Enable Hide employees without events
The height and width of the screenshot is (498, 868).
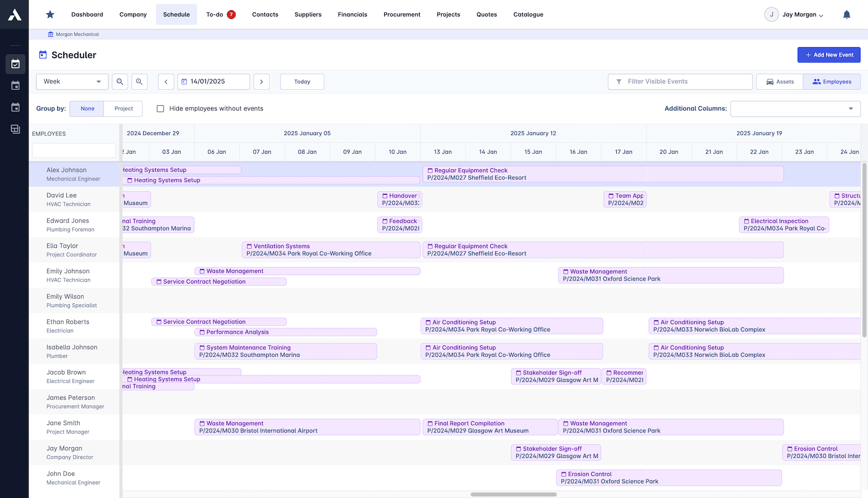point(160,108)
